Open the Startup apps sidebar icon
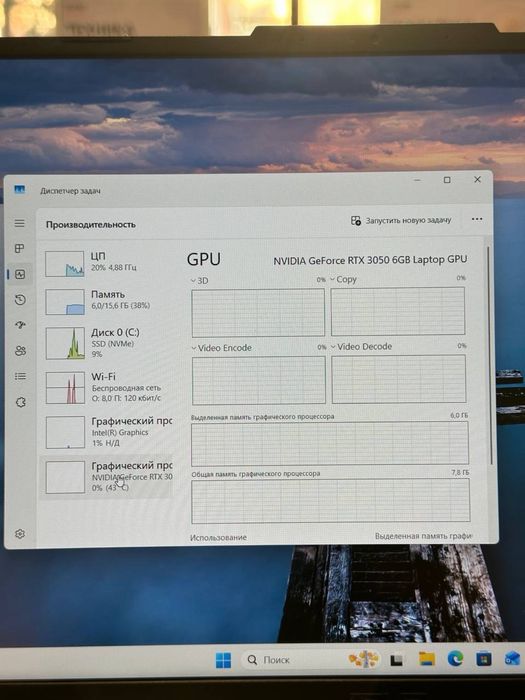The width and height of the screenshot is (525, 700). click(20, 325)
